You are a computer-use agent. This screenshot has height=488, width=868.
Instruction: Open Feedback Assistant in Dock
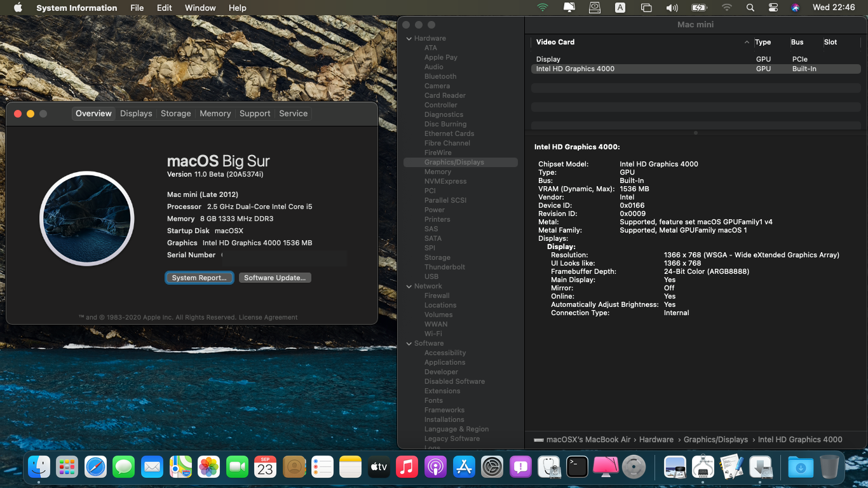coord(520,468)
